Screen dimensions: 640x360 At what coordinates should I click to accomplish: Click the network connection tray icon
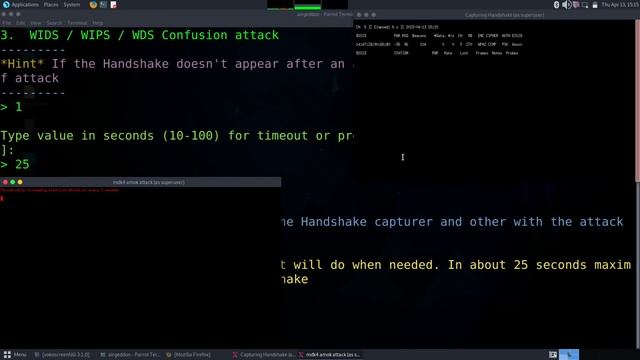576,5
